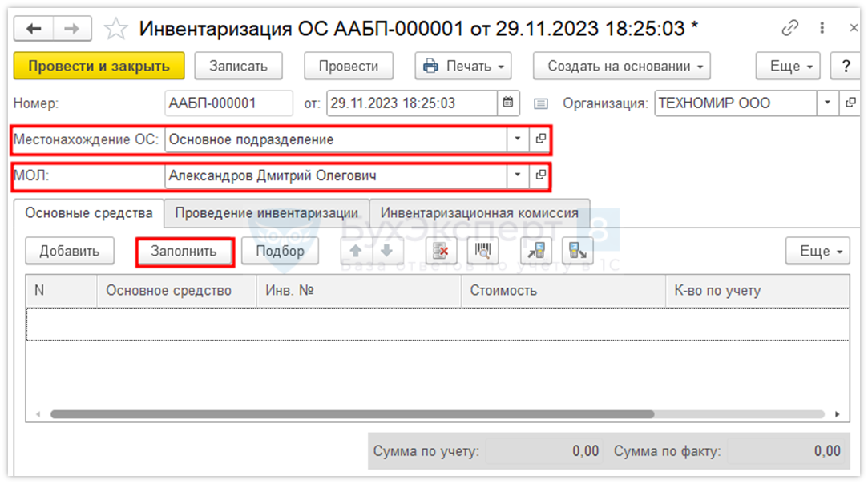Open the top Еще menu
868x484 pixels.
click(788, 66)
